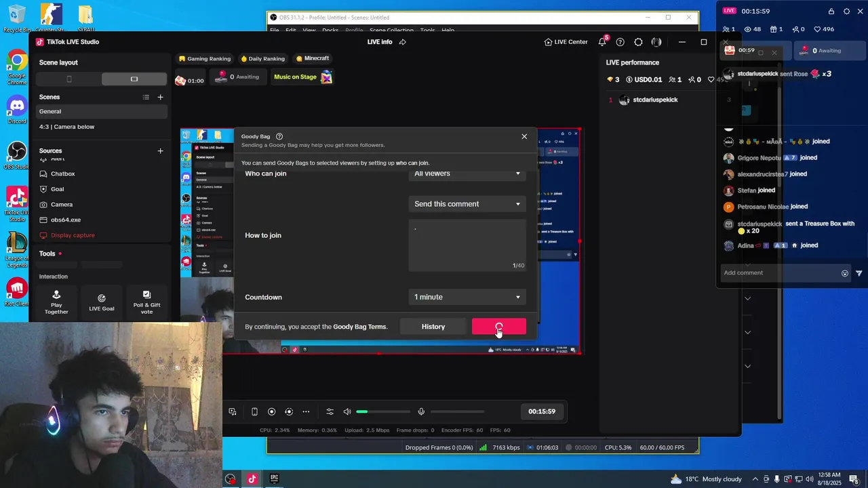Adjust the speaker volume slider
868x488 pixels.
(x=384, y=411)
